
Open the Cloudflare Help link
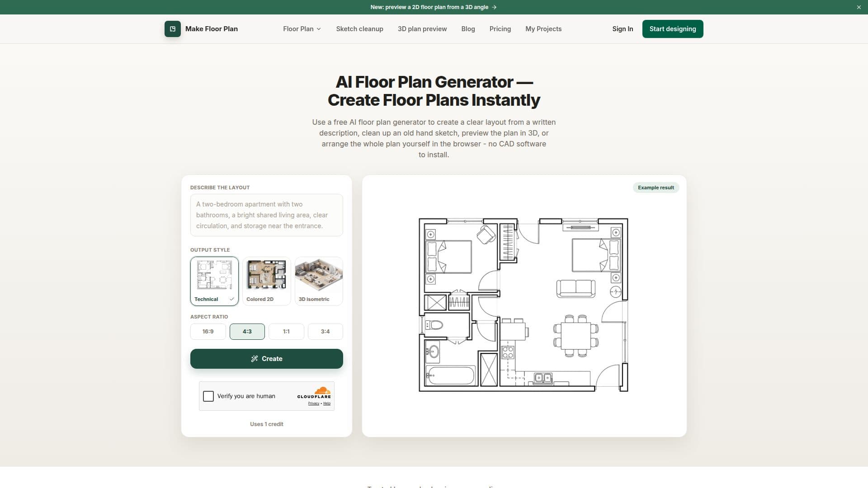click(x=327, y=404)
